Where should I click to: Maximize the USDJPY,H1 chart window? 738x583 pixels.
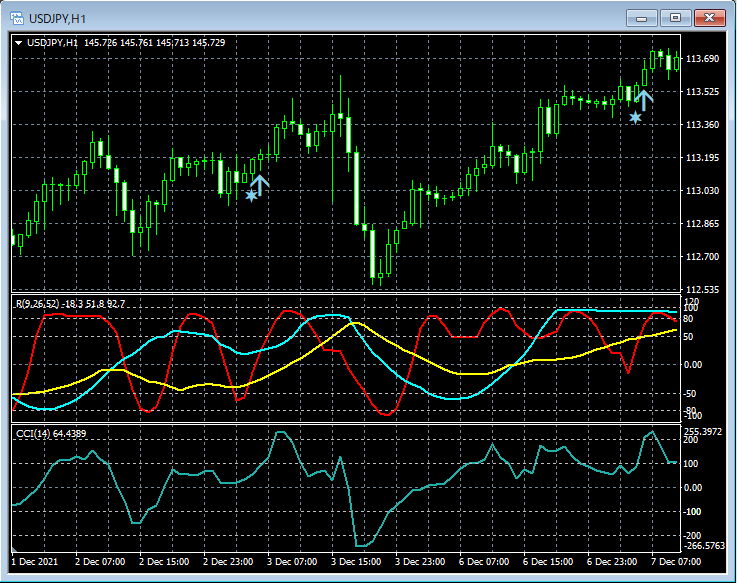676,17
